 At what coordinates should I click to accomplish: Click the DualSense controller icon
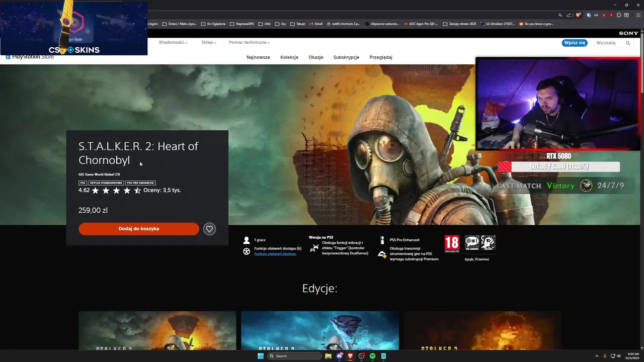point(314,248)
